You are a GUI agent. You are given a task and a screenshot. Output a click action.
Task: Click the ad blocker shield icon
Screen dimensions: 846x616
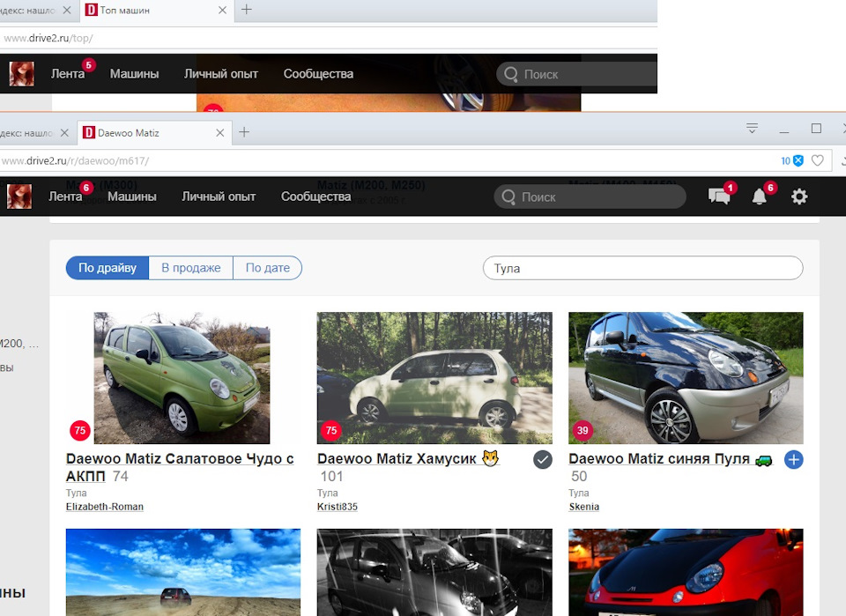point(798,160)
